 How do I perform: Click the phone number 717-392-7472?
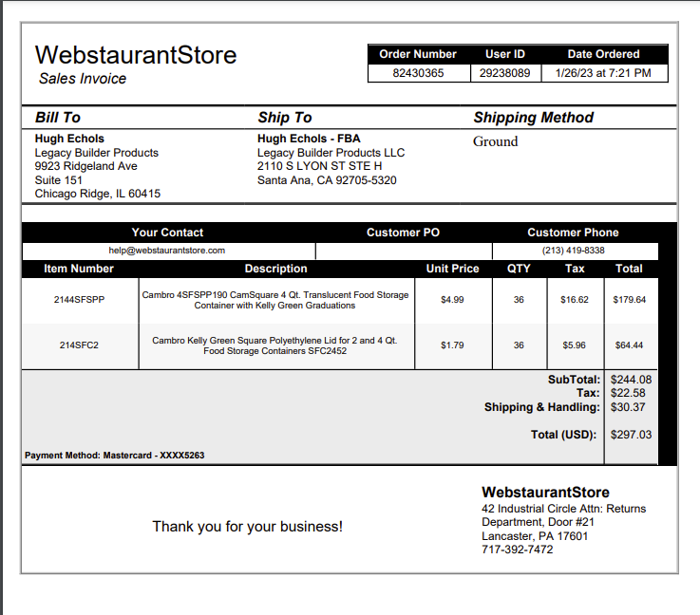point(517,550)
